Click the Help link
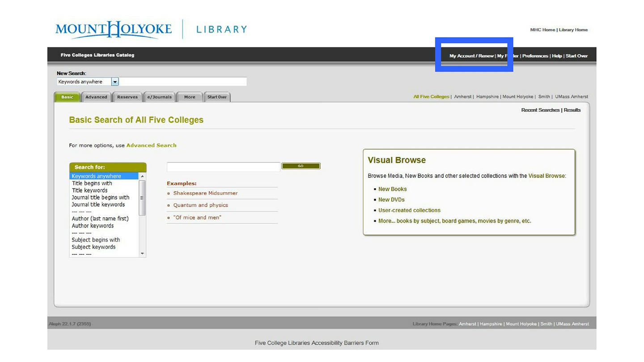Screen dimensions: 644x362 [557, 55]
